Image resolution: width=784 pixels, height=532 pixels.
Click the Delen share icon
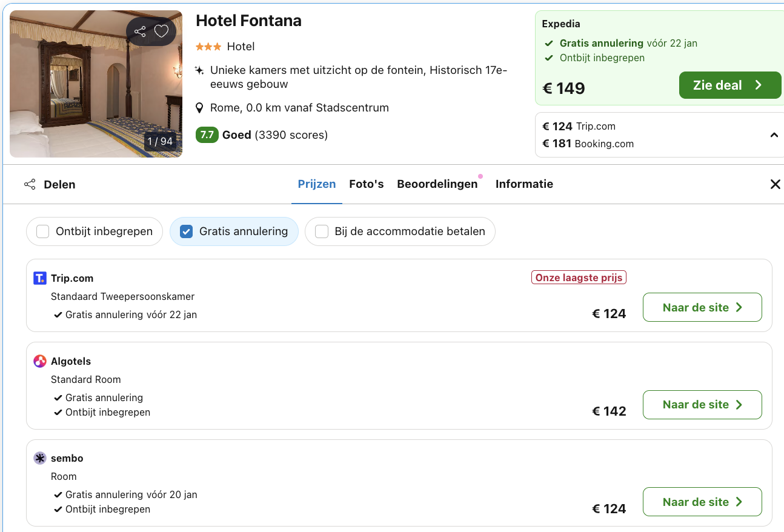coord(30,184)
